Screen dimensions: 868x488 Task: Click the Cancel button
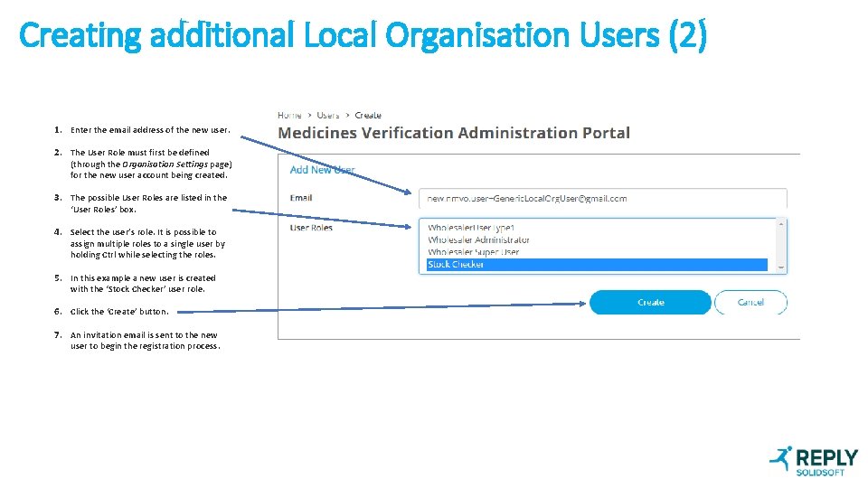pos(750,303)
